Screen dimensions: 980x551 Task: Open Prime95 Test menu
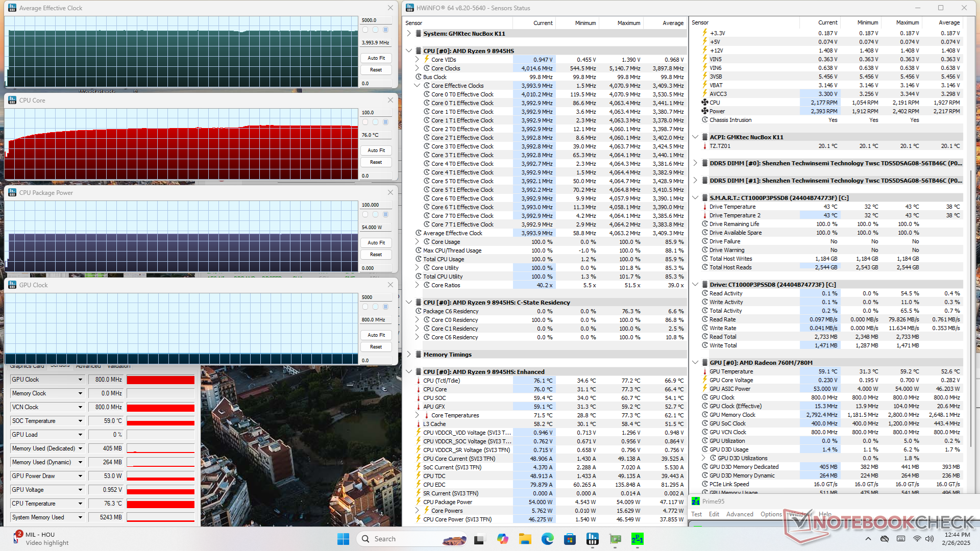coord(696,514)
